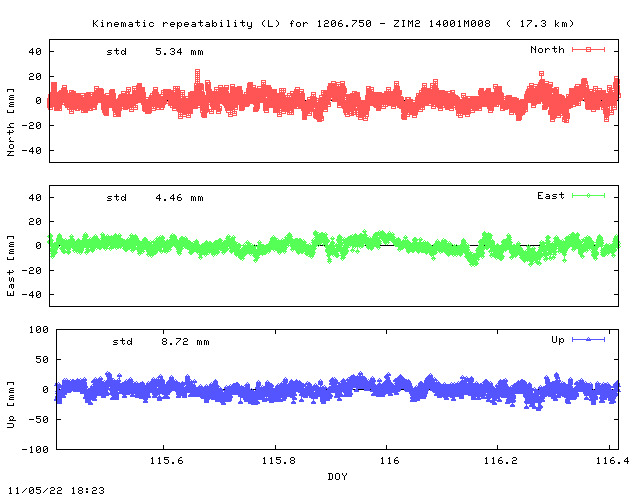640x496 pixels.
Task: Click the '40' tick on North axis
Action: 35,51
